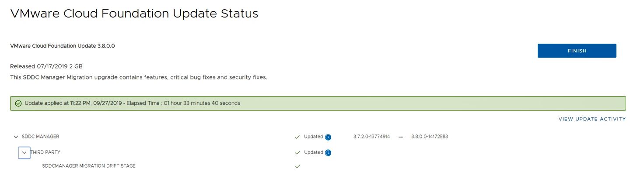Click the VMware Cloud Foundation Update 3.8.0.0 label

[63, 46]
